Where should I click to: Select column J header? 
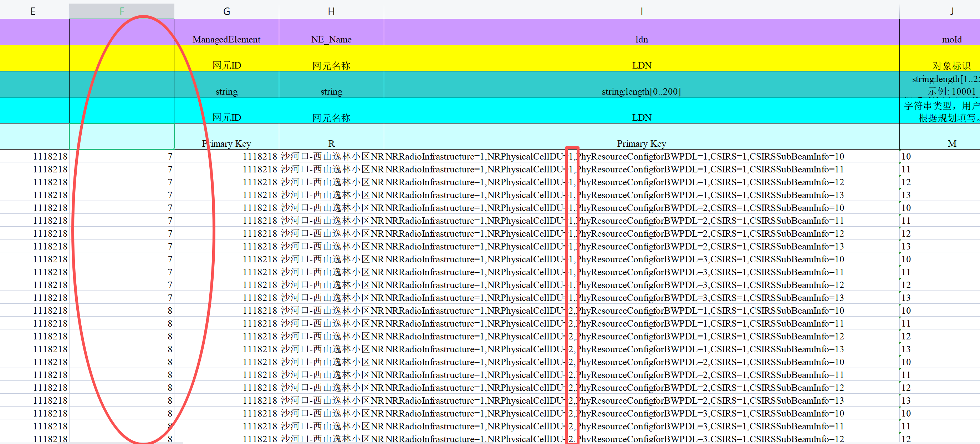(951, 11)
